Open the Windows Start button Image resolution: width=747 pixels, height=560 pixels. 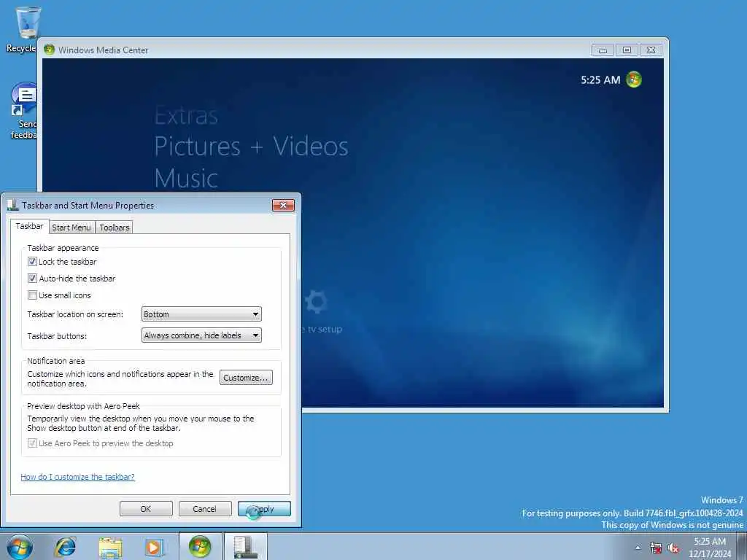(x=19, y=547)
